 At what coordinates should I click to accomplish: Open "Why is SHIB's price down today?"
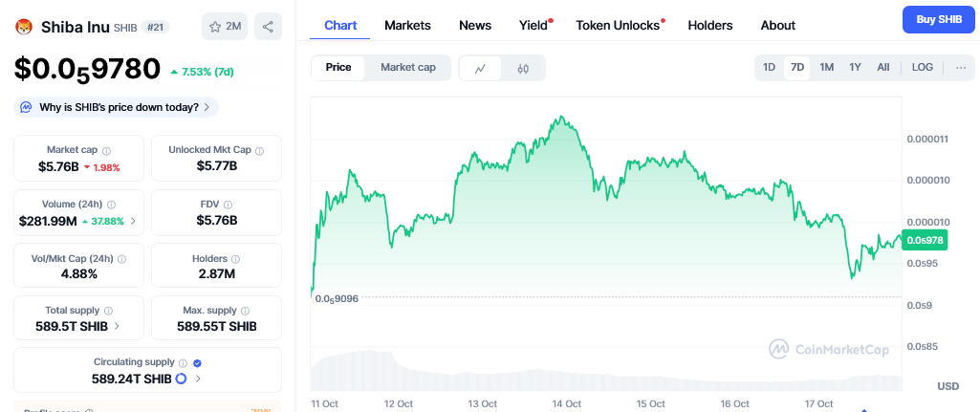pos(117,107)
